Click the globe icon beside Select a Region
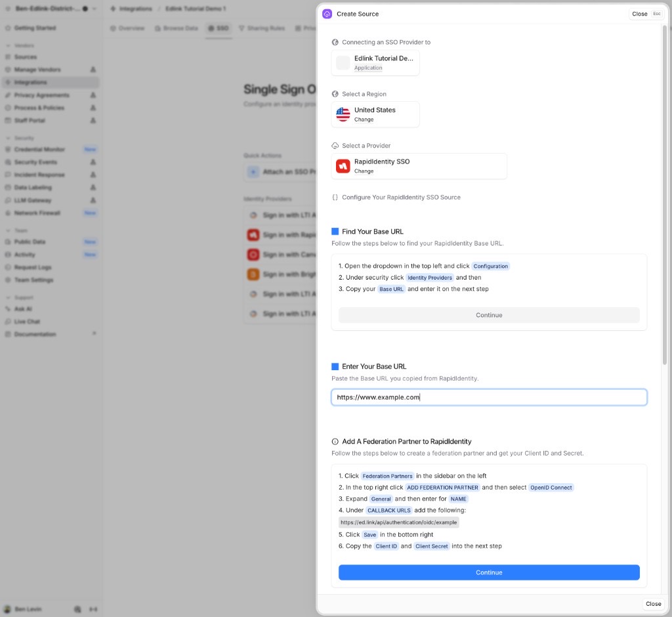Screen dimensions: 672x617 pos(335,94)
